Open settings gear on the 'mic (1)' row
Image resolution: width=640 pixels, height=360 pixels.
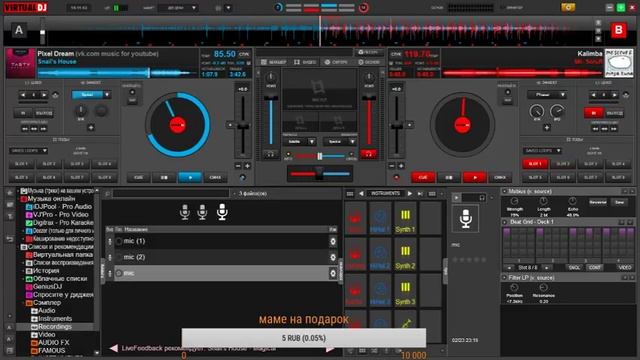333,241
